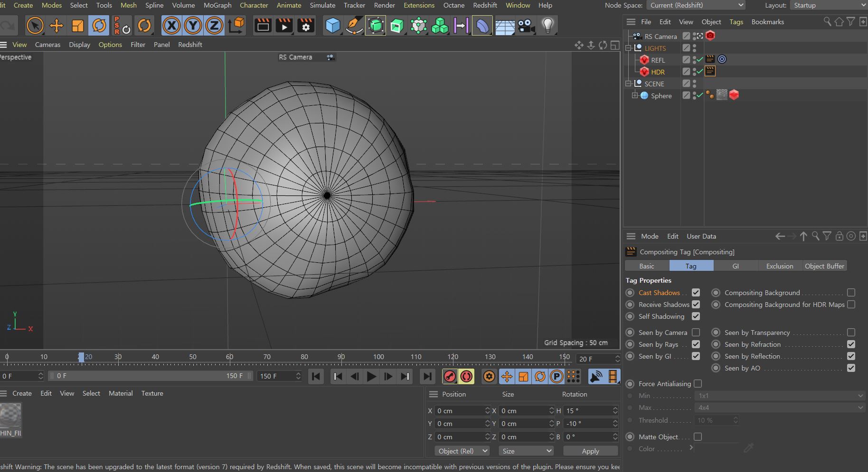Viewport: 868px width, 472px height.
Task: Lock the Y axis with the Y button
Action: pos(193,26)
